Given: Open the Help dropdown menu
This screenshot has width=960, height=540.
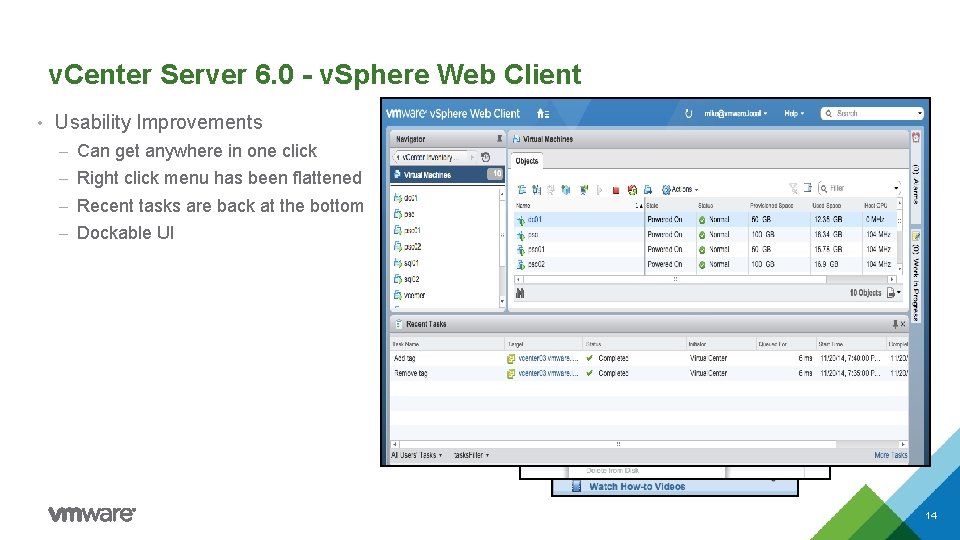Looking at the screenshot, I should tap(794, 113).
